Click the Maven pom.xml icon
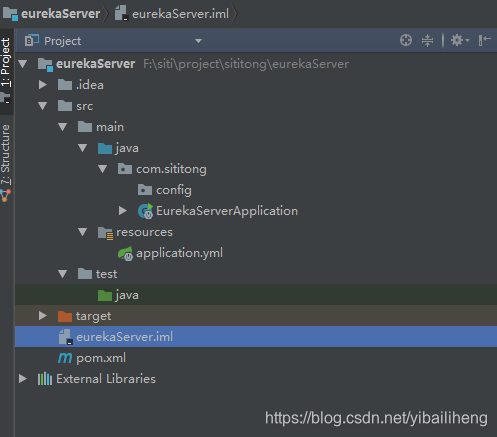The image size is (497, 437). 65,358
